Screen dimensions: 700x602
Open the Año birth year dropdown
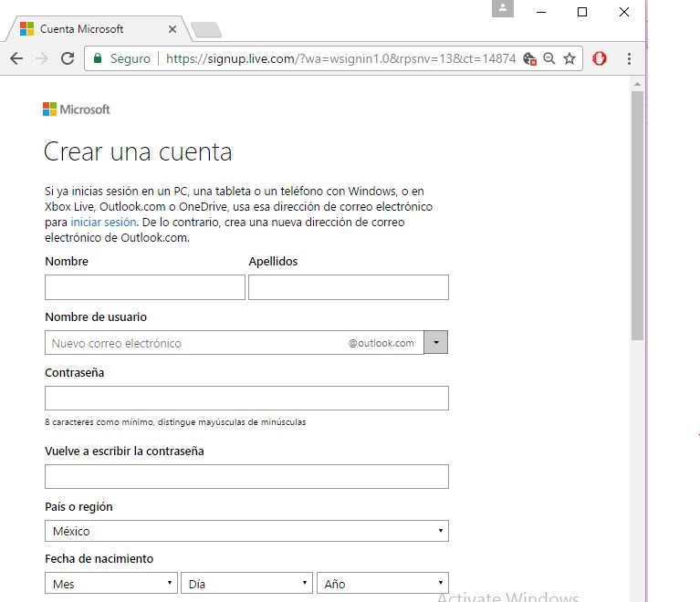[382, 584]
